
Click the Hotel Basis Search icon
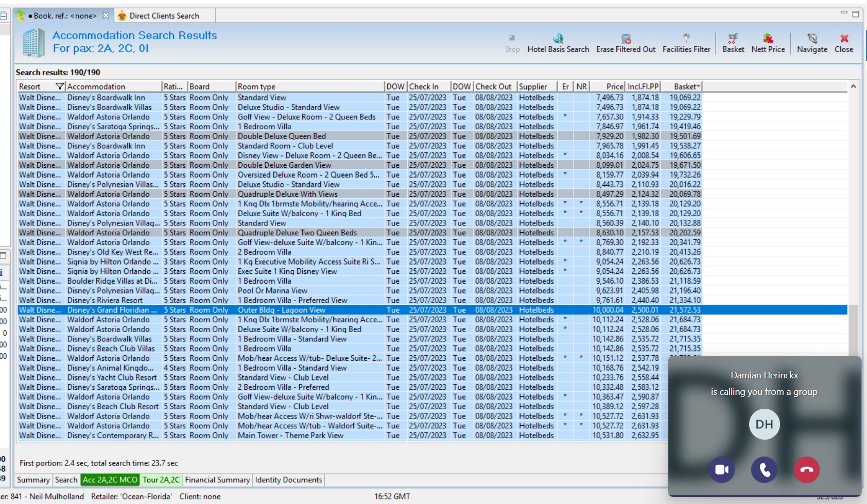click(558, 39)
